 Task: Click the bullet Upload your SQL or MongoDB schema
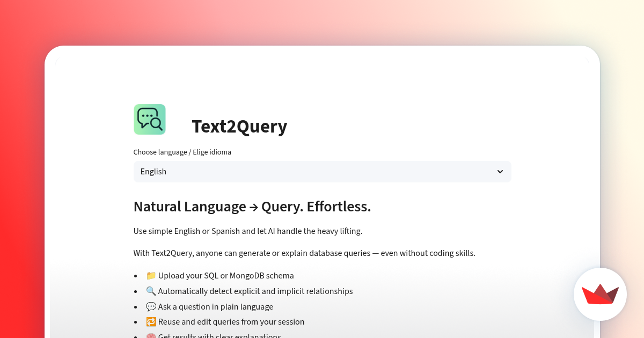coord(226,275)
